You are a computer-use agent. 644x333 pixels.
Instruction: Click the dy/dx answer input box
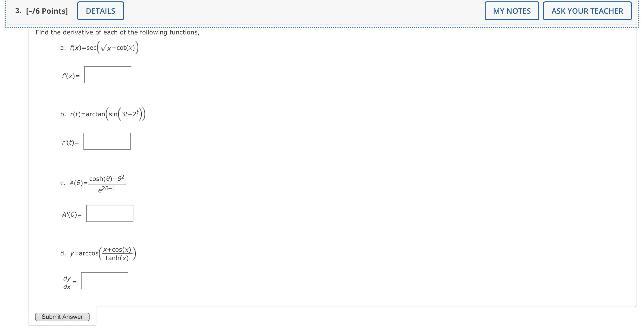point(104,280)
